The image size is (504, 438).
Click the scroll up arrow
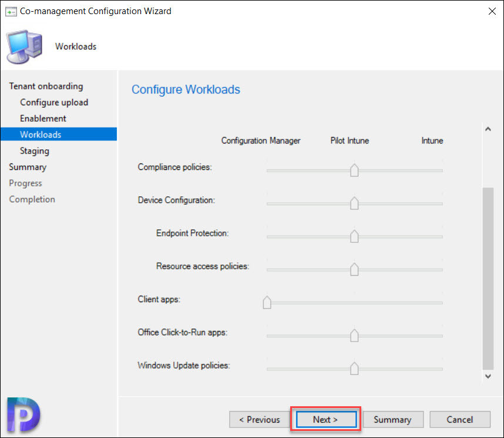click(x=488, y=129)
